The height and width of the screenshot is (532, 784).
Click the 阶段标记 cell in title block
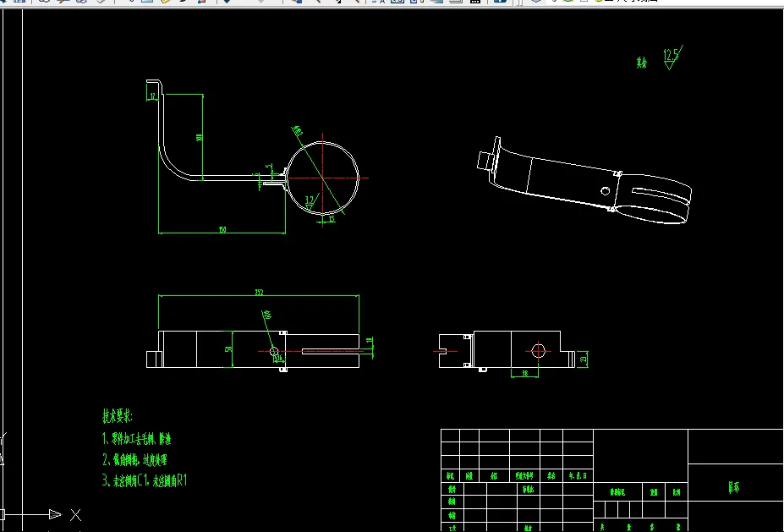coord(618,492)
